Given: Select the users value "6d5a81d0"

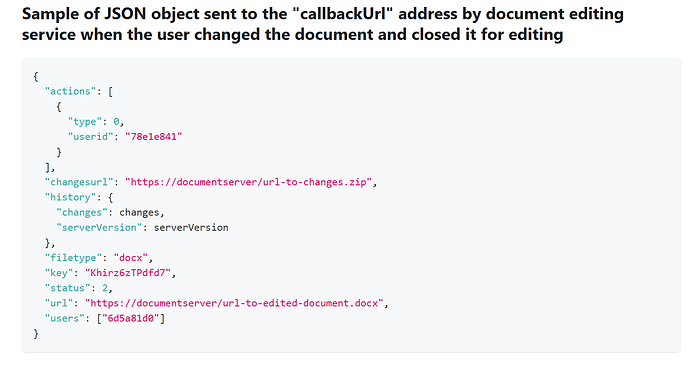Looking at the screenshot, I should click(131, 318).
